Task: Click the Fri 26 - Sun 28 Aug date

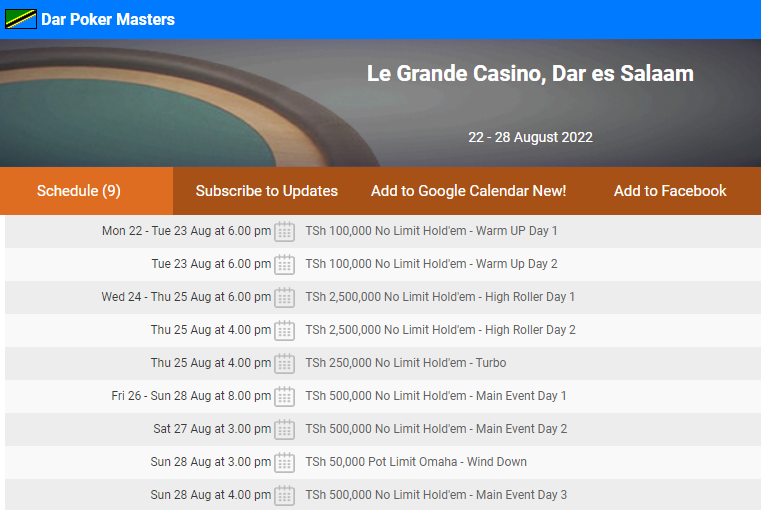Action: click(191, 396)
